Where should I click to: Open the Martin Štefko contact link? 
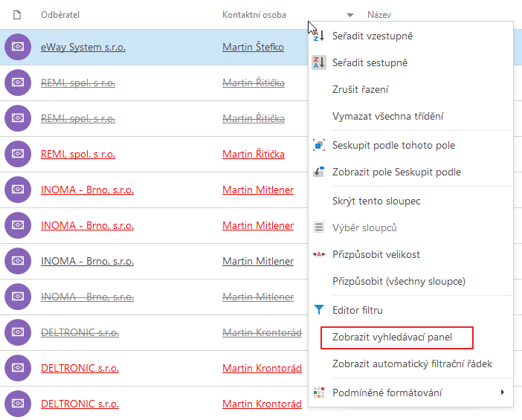click(x=253, y=48)
